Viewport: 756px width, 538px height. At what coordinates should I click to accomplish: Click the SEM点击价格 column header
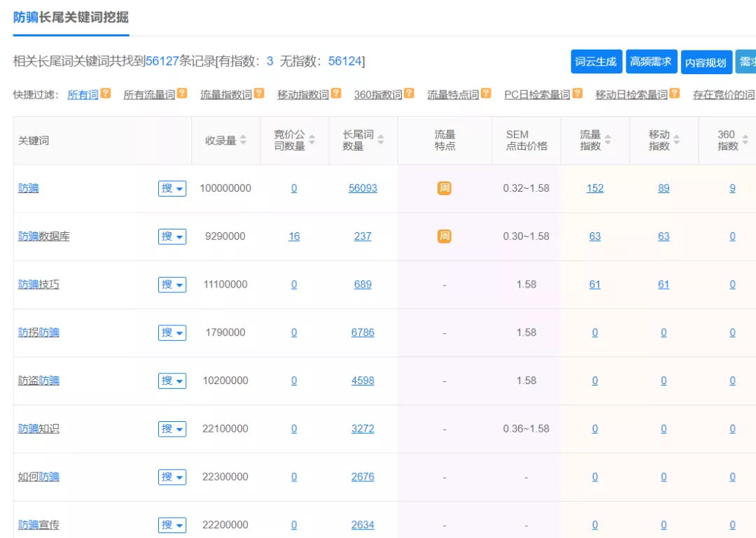(526, 141)
